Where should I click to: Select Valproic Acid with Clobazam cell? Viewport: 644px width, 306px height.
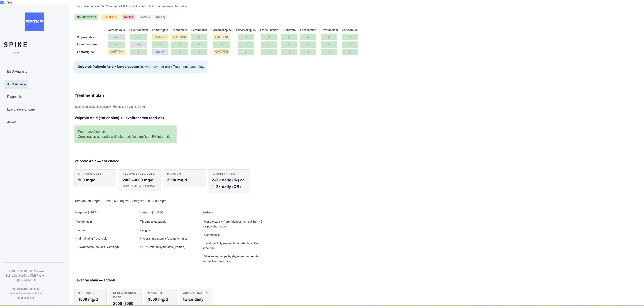289,37
